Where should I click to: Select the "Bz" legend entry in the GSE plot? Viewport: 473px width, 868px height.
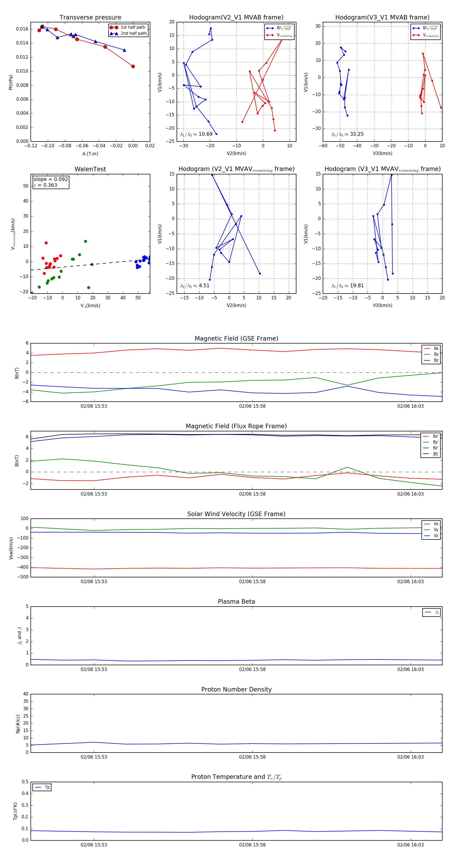431,360
